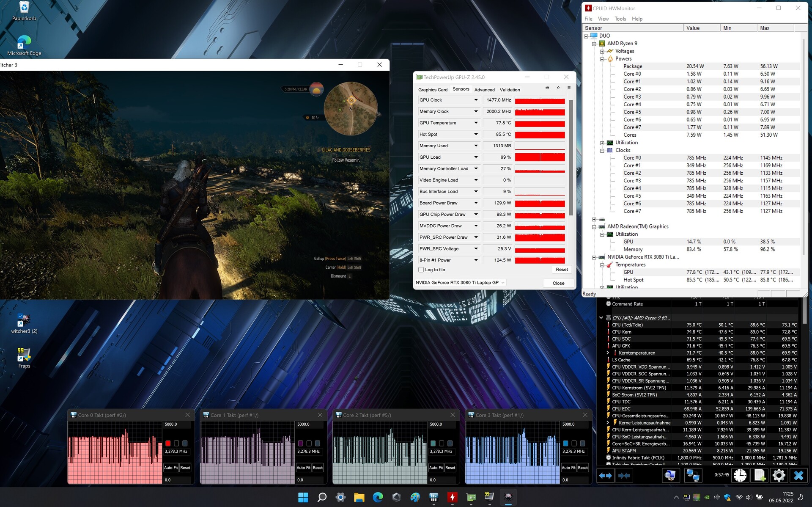Collapse Powers node in HWMonitor tree

(x=602, y=59)
